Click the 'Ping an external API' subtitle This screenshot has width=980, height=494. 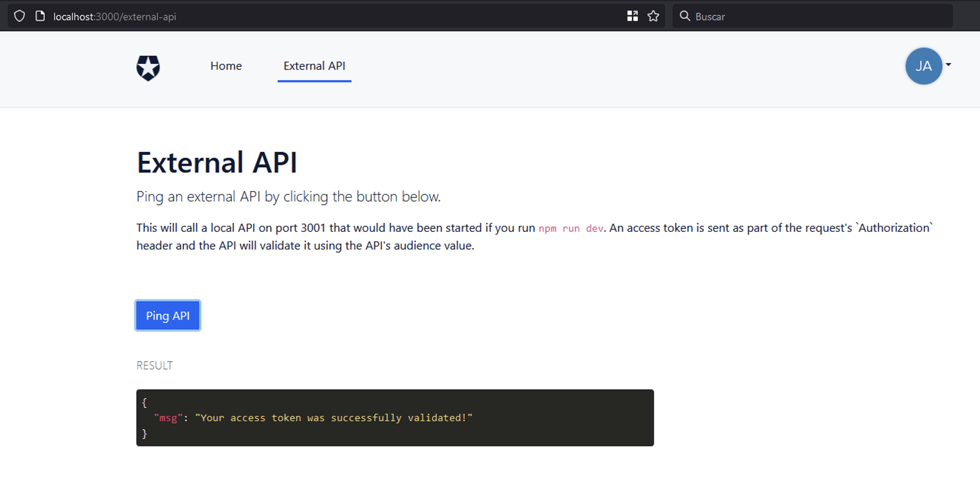click(288, 197)
